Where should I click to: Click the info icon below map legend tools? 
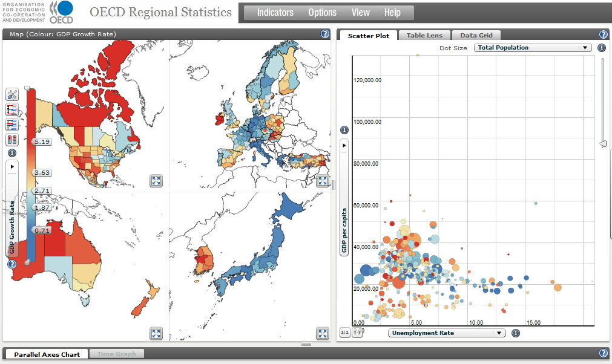pos(12,153)
